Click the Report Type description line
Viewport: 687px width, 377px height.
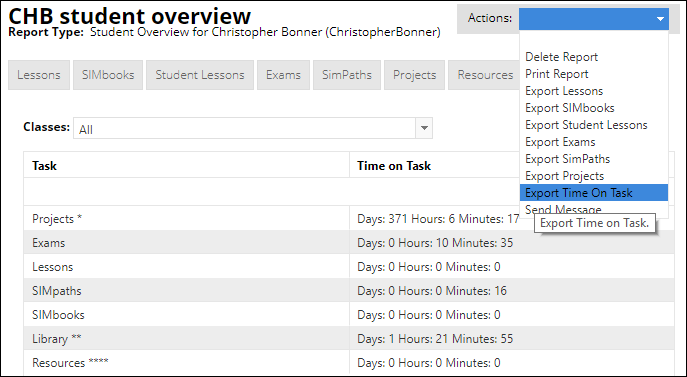click(224, 32)
